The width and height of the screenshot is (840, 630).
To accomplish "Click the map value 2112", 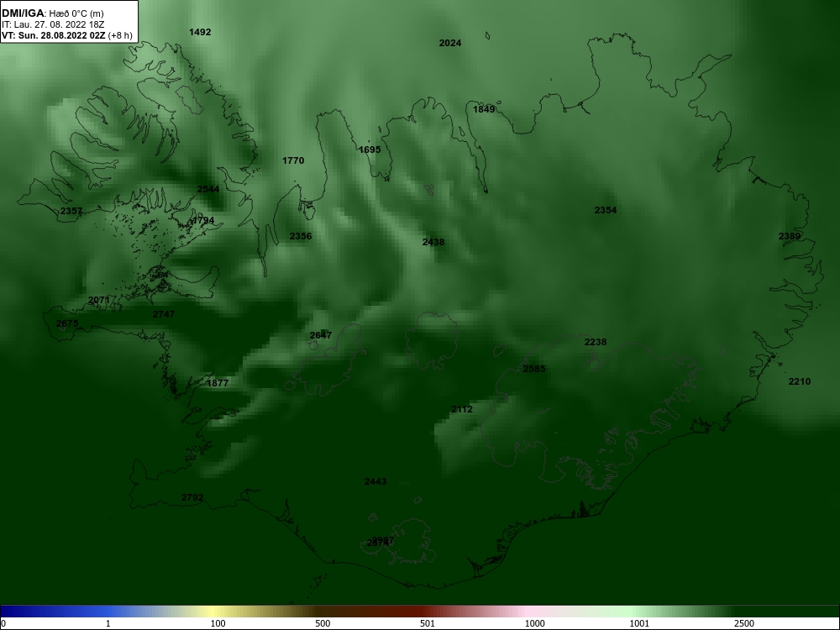I will click(462, 409).
